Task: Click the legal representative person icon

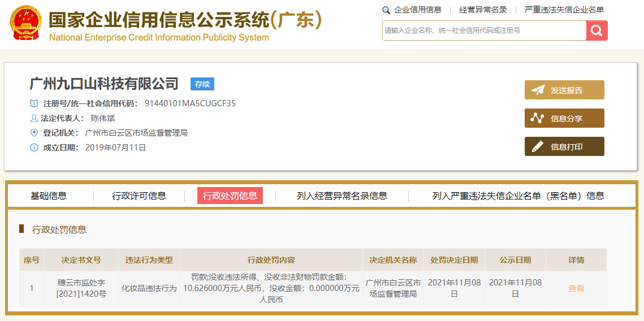Action: (x=34, y=118)
